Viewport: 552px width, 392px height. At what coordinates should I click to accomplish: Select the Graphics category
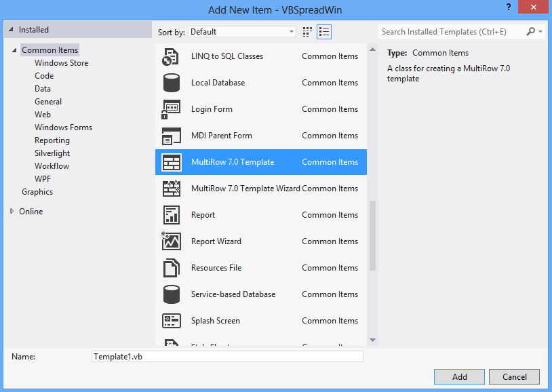[37, 192]
